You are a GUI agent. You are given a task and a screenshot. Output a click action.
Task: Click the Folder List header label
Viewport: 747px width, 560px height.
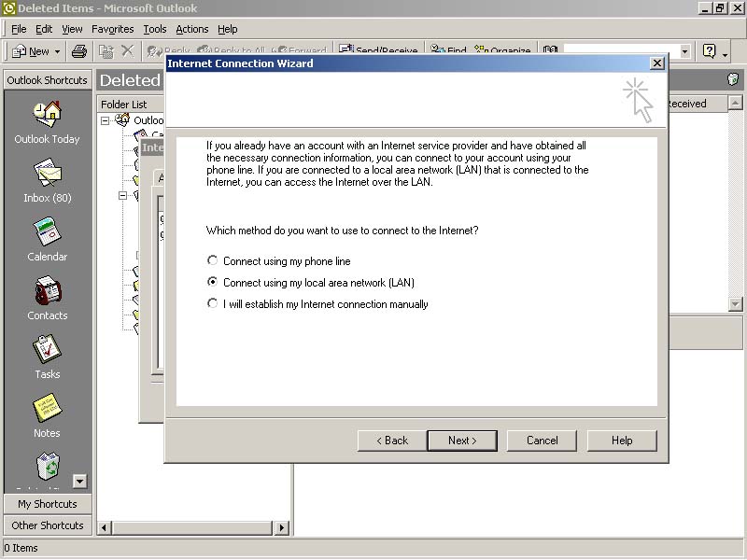(124, 105)
